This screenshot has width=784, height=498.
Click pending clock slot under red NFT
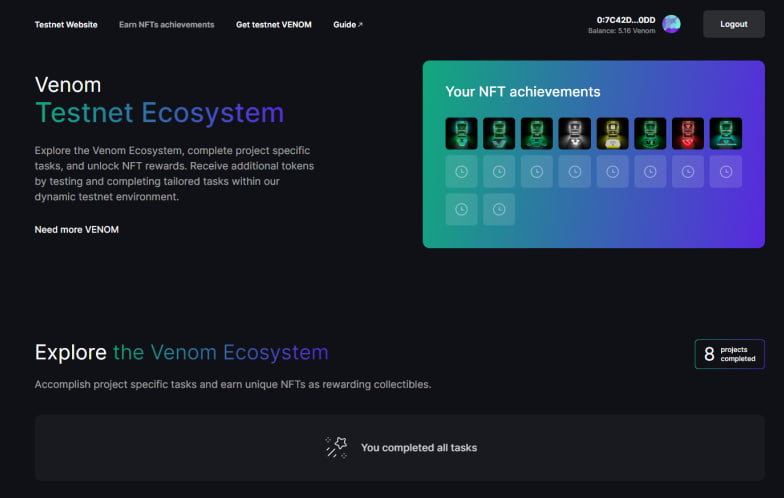tap(688, 172)
